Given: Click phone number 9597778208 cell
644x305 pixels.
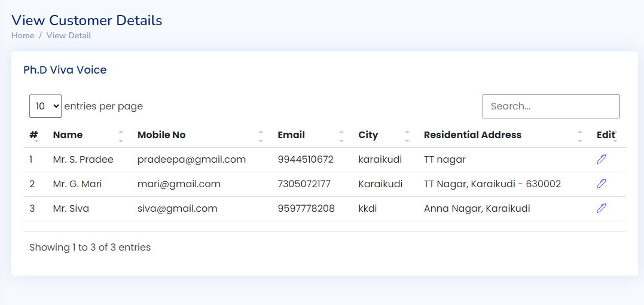Looking at the screenshot, I should [x=306, y=209].
